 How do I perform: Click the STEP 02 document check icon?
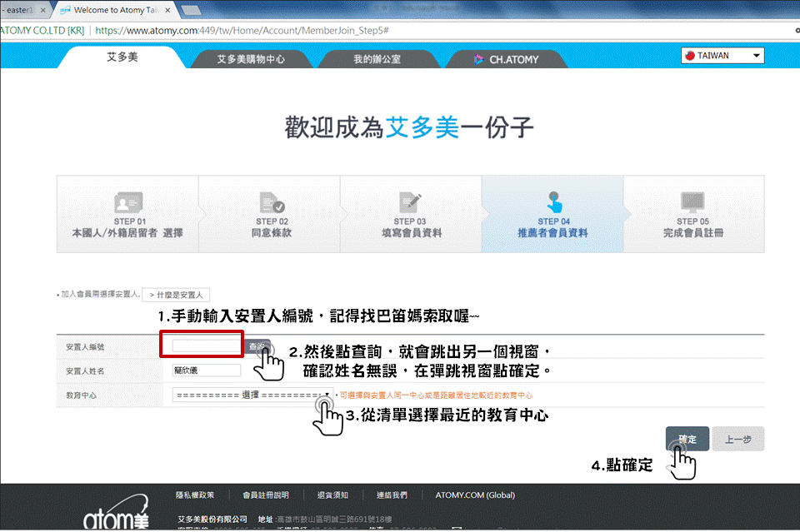[272, 202]
